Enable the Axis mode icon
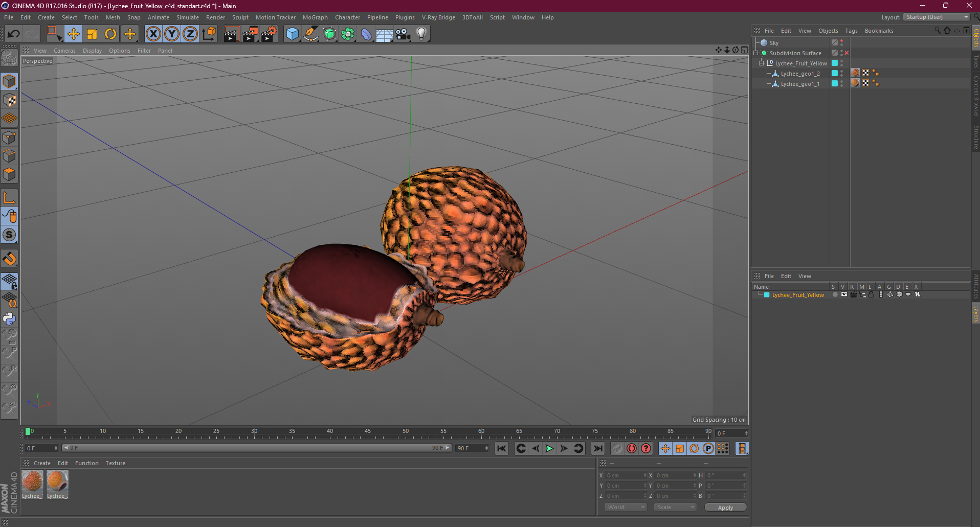This screenshot has height=527, width=980. tap(9, 198)
